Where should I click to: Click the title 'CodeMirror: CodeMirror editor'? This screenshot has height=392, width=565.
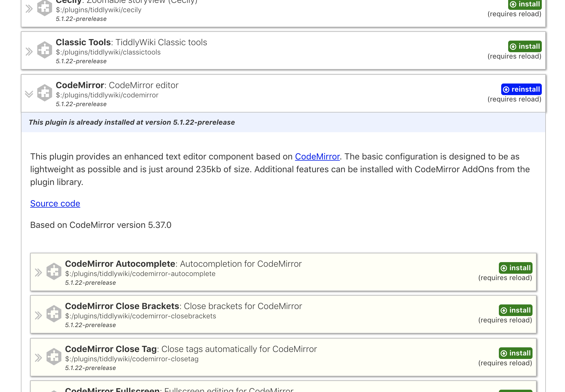click(117, 85)
